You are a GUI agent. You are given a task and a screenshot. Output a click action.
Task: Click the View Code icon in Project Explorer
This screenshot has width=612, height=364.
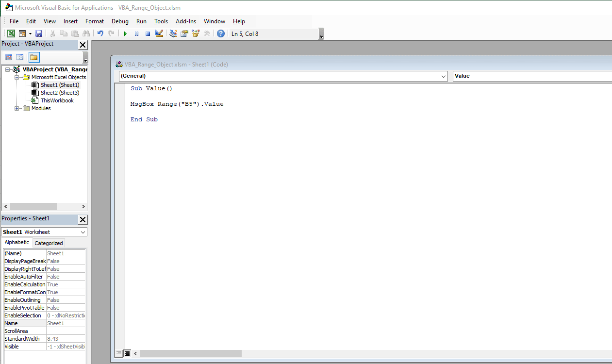click(9, 57)
